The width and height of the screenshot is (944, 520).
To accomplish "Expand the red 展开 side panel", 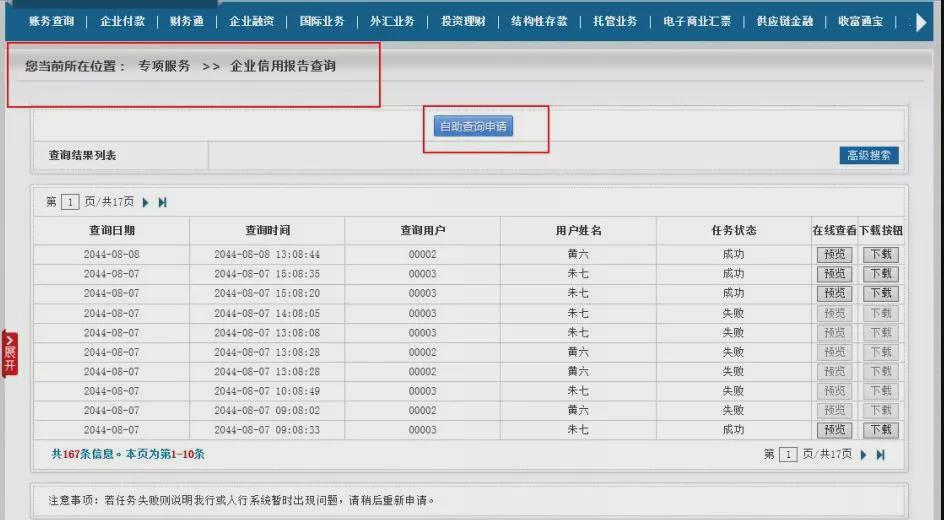I will pyautogui.click(x=10, y=353).
